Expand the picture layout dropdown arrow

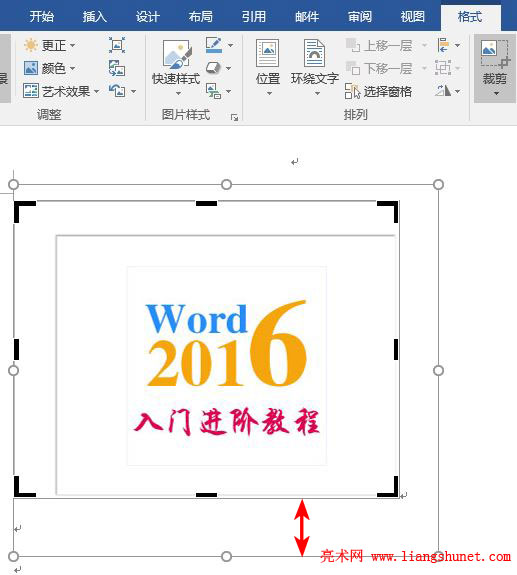click(x=229, y=91)
